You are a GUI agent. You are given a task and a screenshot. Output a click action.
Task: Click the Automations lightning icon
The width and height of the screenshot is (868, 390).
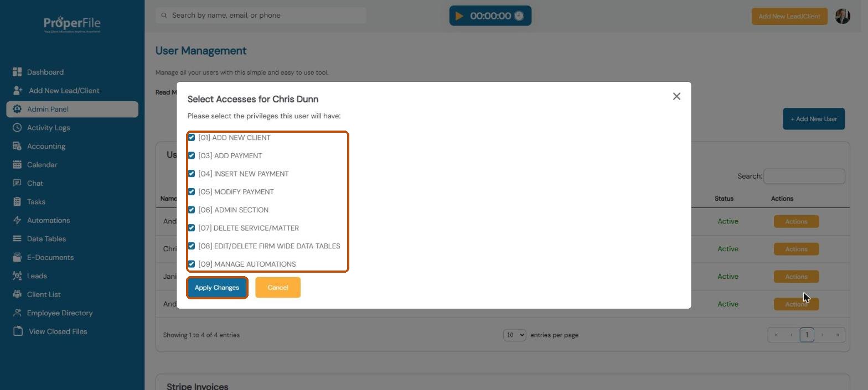click(17, 220)
